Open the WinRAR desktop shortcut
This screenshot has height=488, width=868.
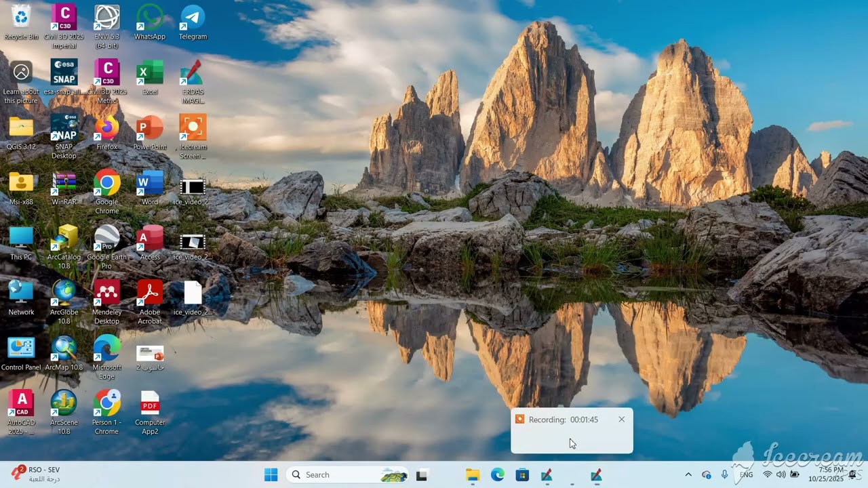pos(64,187)
